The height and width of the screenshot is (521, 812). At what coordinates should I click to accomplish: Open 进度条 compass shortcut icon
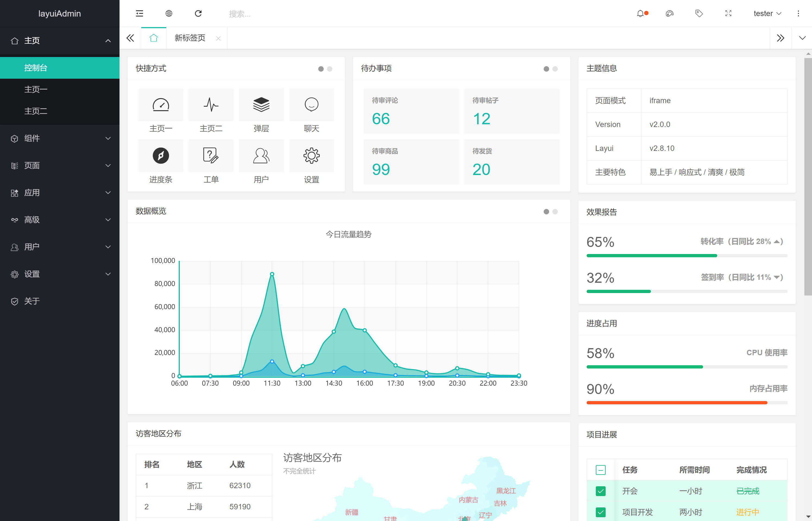[161, 156]
